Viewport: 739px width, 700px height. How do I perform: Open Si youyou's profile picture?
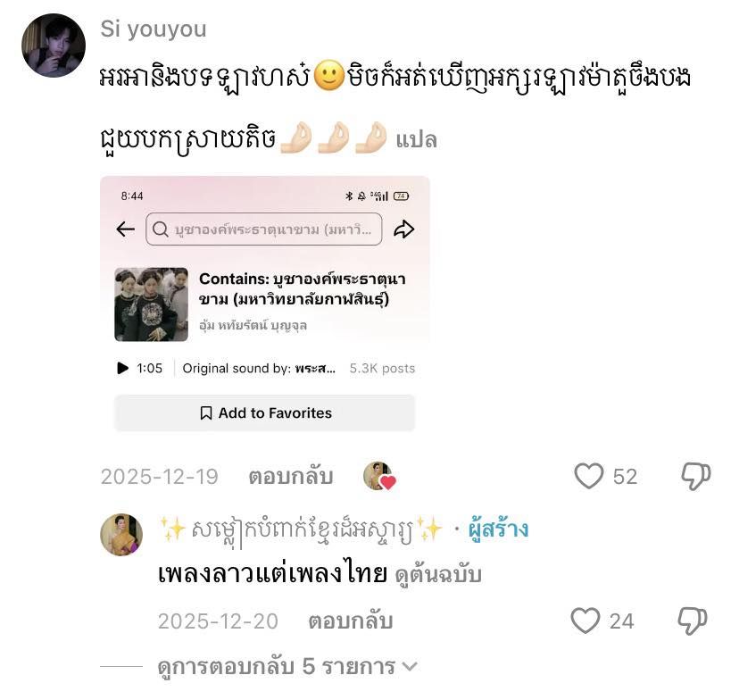coord(54,46)
